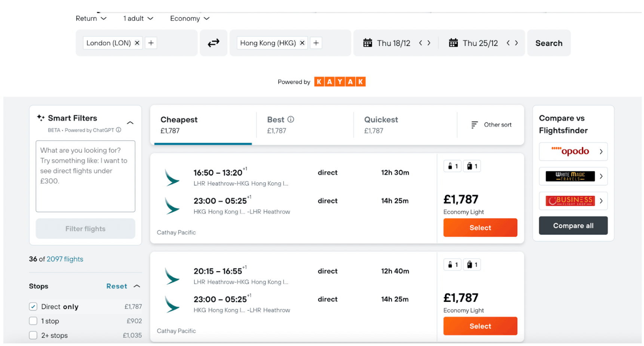Image resolution: width=644 pixels, height=346 pixels.
Task: Click the Search button
Action: coord(549,43)
